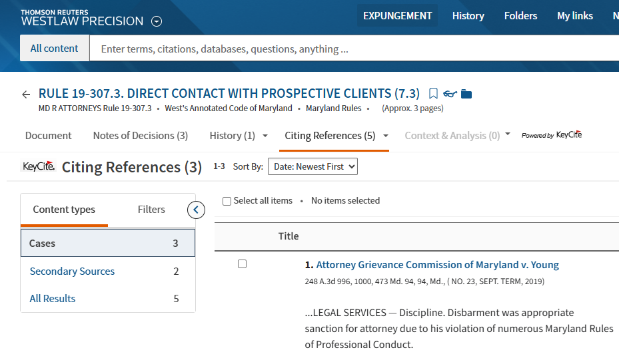
Task: Open the Sort By date dropdown
Action: click(312, 166)
